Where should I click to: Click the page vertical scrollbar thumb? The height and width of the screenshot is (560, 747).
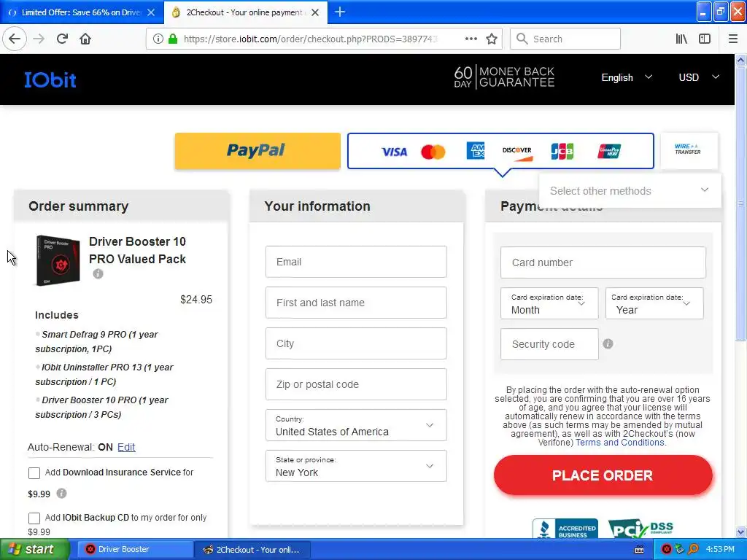coord(740,204)
